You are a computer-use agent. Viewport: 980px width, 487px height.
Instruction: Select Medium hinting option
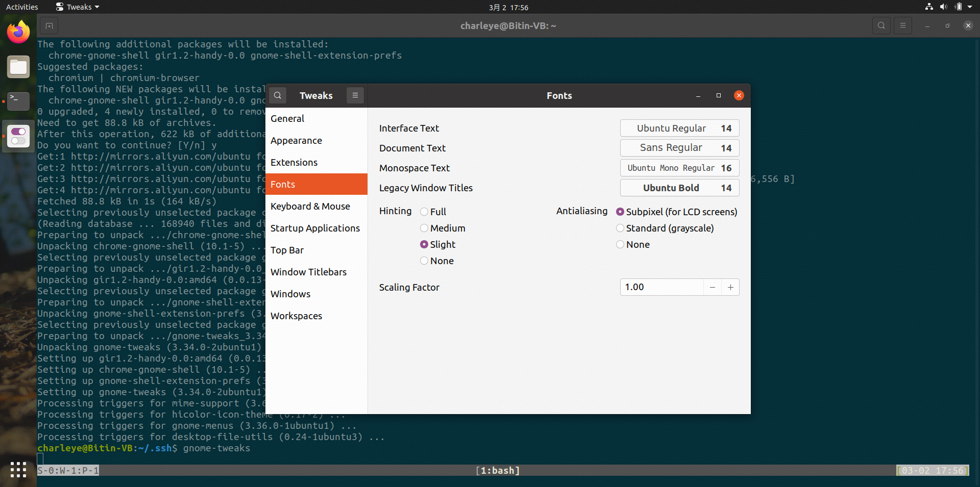pos(424,228)
